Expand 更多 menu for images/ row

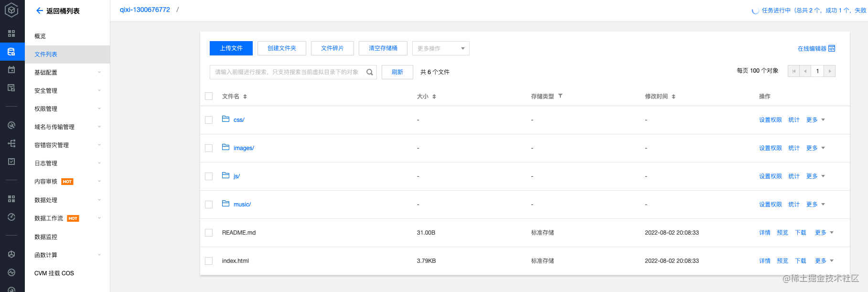[815, 148]
